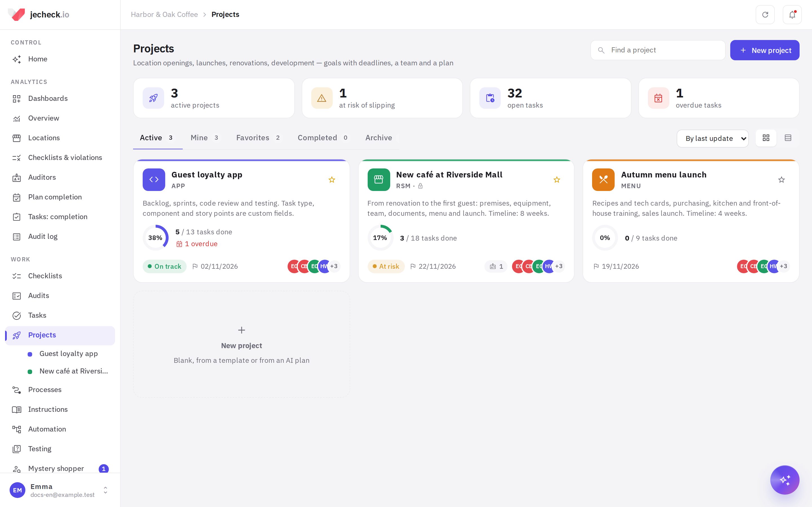
Task: Click the jecheck.io logo
Action: pos(39,14)
